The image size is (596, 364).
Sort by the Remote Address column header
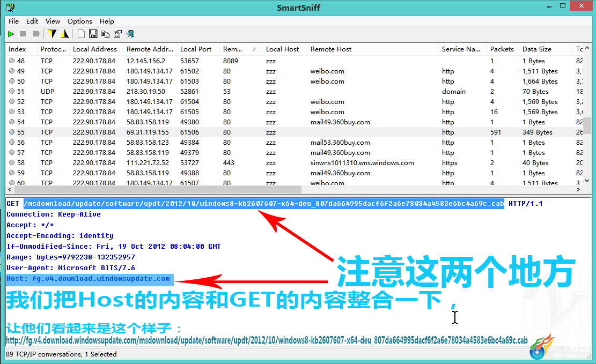[x=150, y=49]
